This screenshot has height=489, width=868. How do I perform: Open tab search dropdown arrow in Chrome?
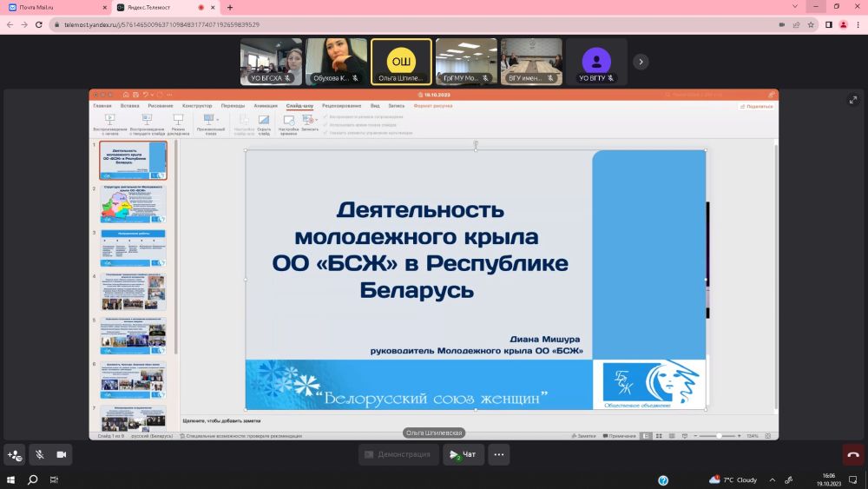(795, 7)
